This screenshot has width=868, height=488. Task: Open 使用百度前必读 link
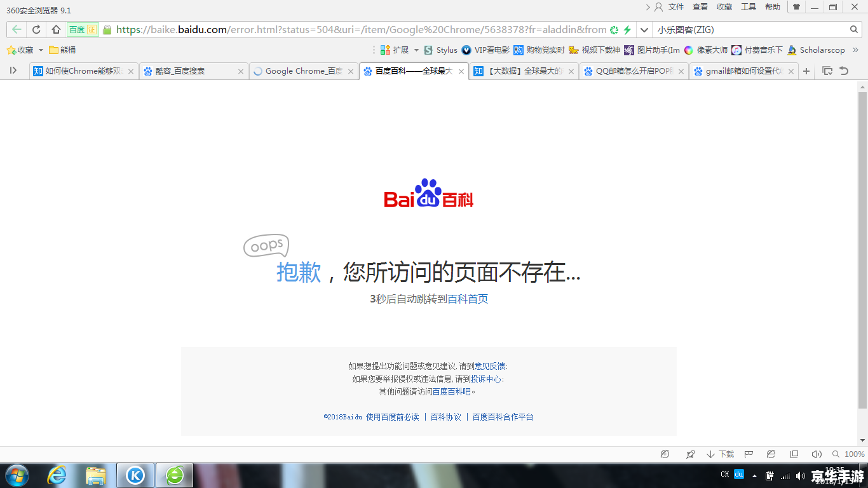coord(393,417)
